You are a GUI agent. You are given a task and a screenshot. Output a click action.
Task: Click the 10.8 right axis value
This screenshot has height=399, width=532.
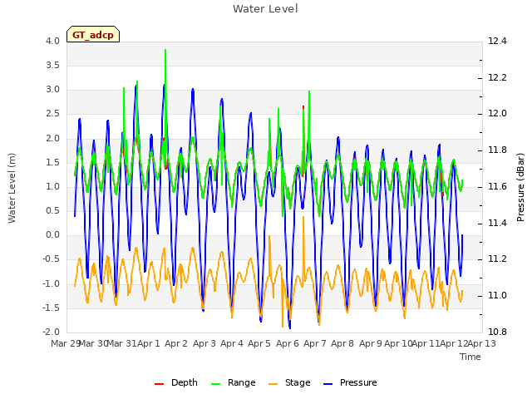(497, 332)
